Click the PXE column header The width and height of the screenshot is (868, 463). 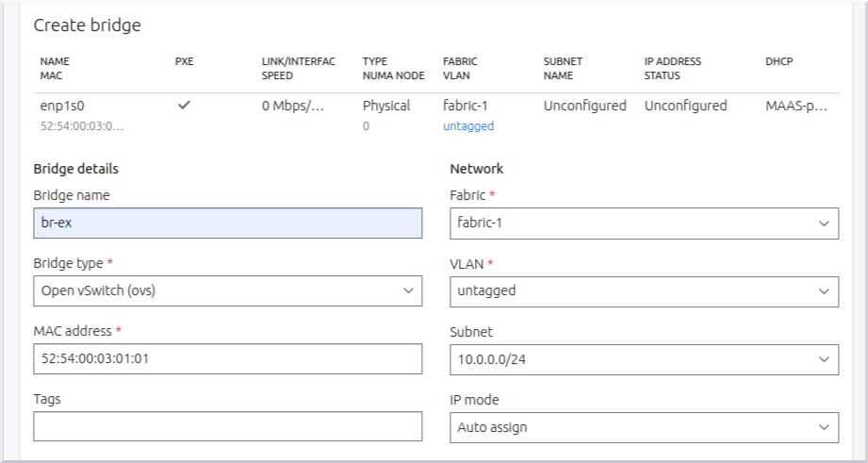(184, 61)
